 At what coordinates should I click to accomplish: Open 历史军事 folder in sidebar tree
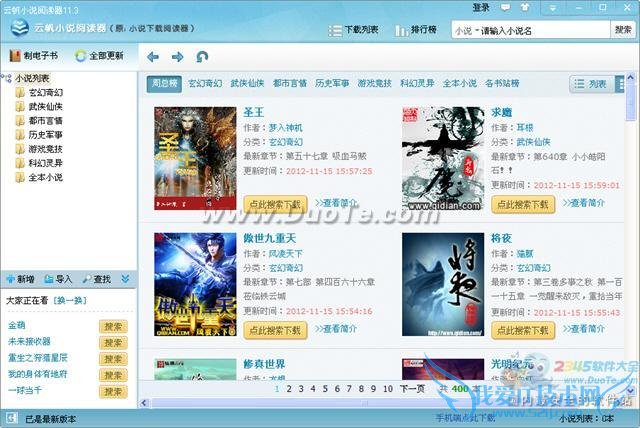[x=39, y=135]
